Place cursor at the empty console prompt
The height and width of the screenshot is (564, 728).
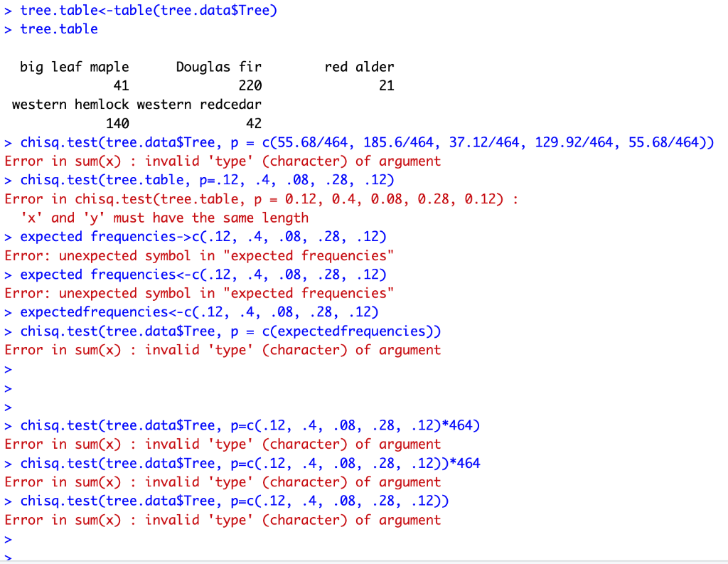coord(9,368)
